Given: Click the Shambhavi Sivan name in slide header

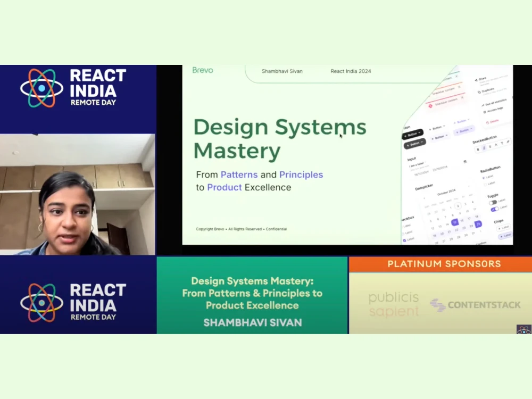Looking at the screenshot, I should 282,71.
